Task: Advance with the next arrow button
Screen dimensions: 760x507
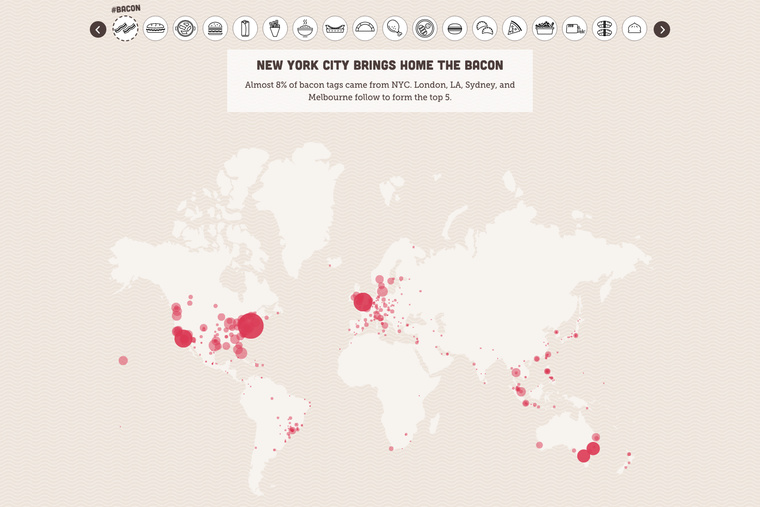Action: pyautogui.click(x=662, y=29)
